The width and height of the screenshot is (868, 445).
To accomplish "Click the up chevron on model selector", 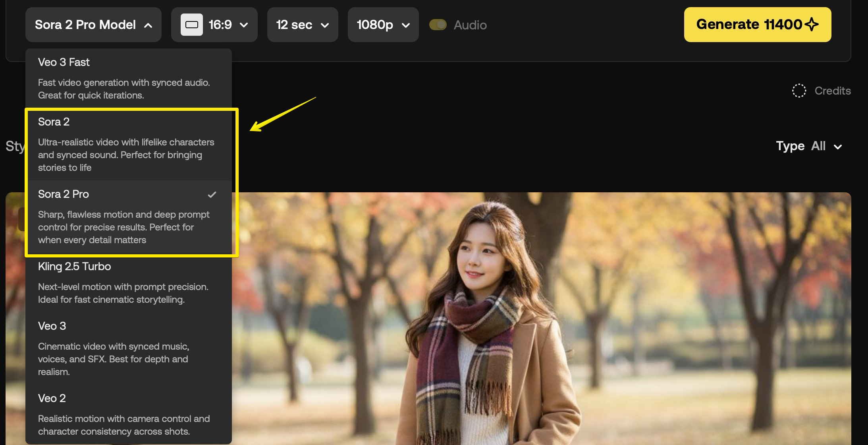I will pyautogui.click(x=148, y=25).
